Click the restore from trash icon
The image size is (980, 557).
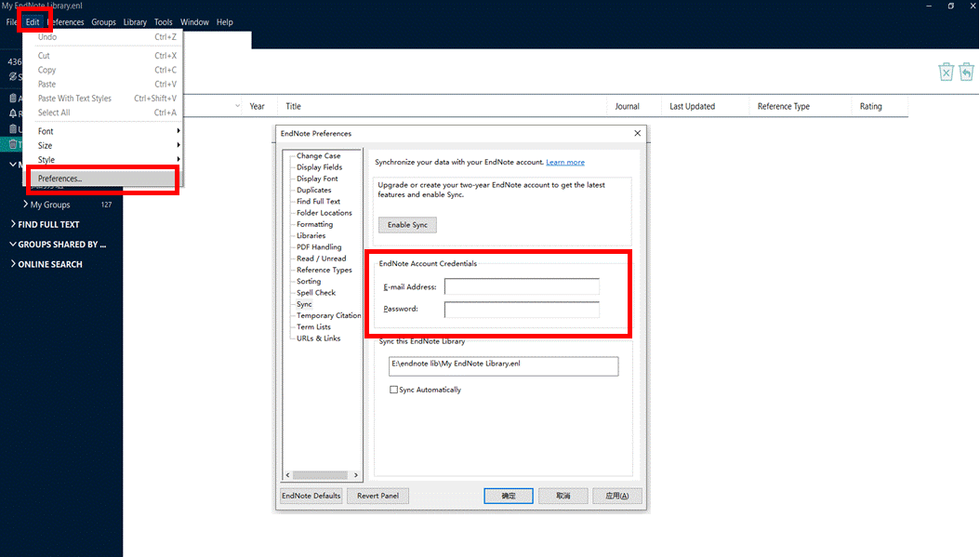pos(966,73)
